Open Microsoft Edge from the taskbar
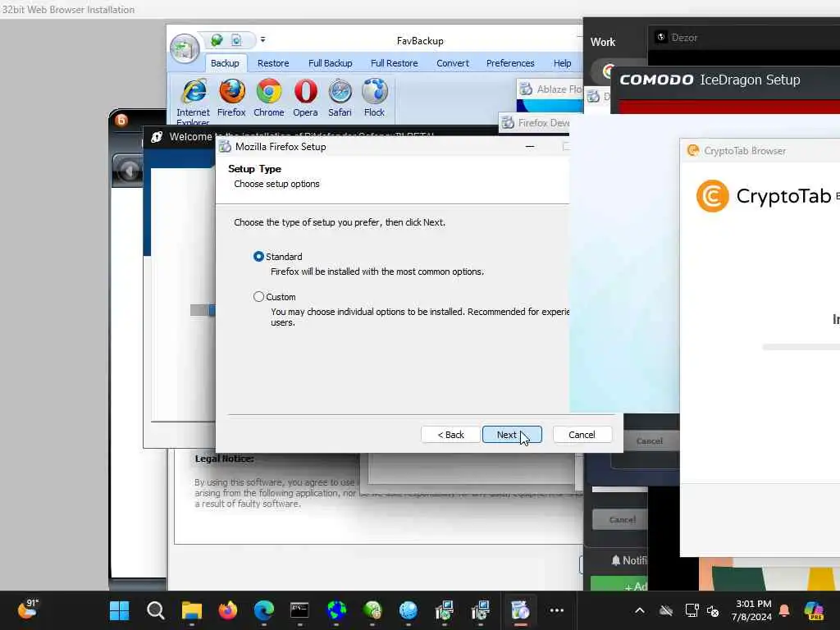Image resolution: width=840 pixels, height=630 pixels. (263, 610)
